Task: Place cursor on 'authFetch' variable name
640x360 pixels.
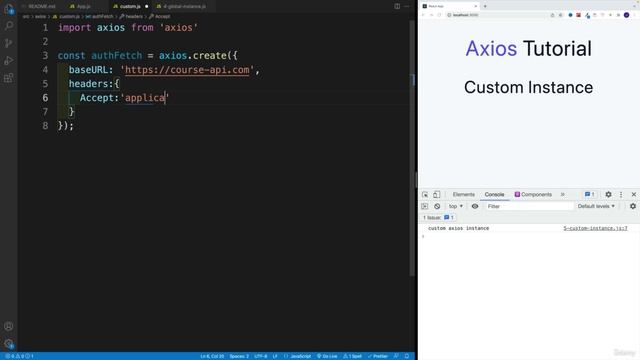Action: coord(117,56)
